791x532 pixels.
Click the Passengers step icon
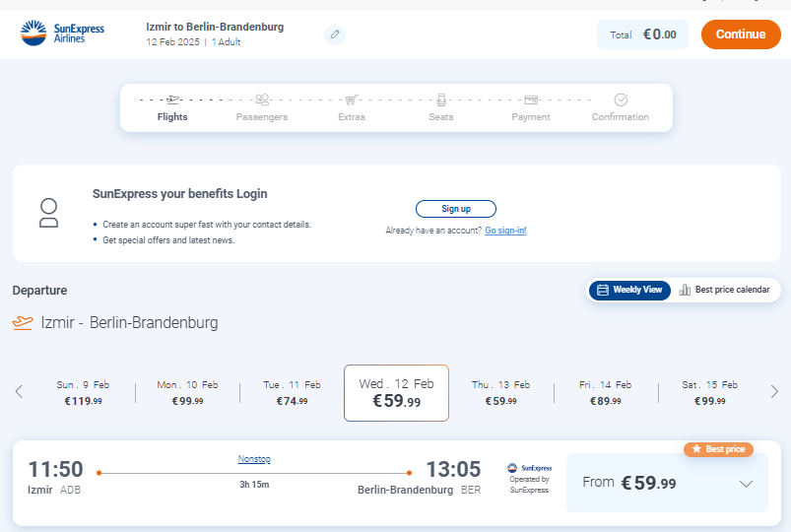click(x=262, y=100)
